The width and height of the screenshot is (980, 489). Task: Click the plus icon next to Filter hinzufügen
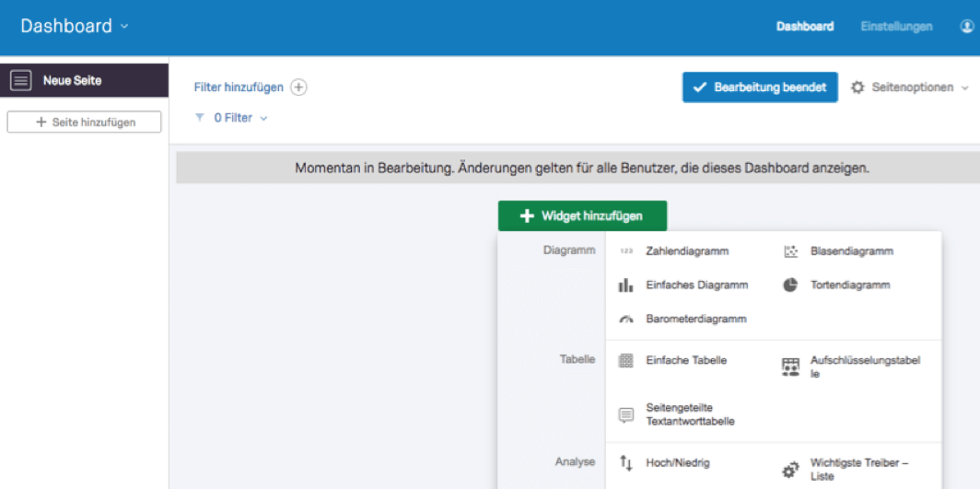(299, 87)
